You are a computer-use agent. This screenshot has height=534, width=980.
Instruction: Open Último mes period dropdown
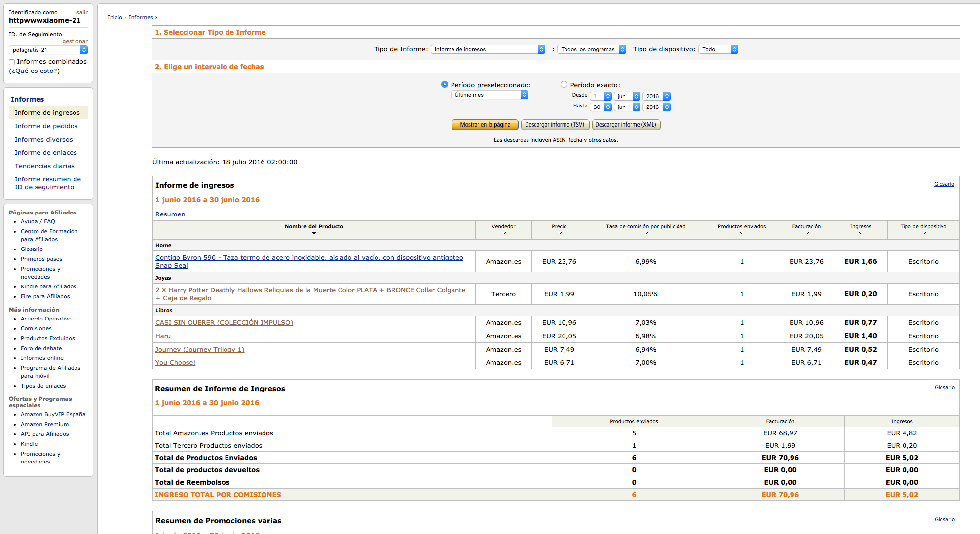click(x=490, y=95)
